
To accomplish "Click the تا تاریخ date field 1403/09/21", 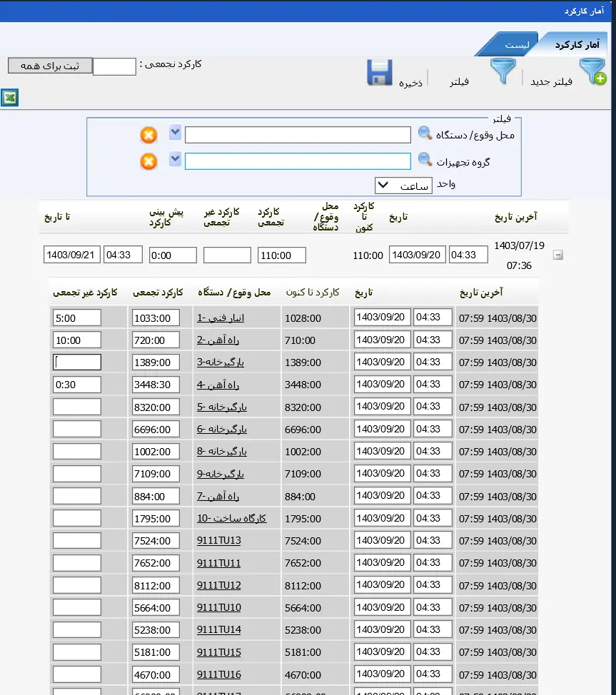I will tap(72, 255).
